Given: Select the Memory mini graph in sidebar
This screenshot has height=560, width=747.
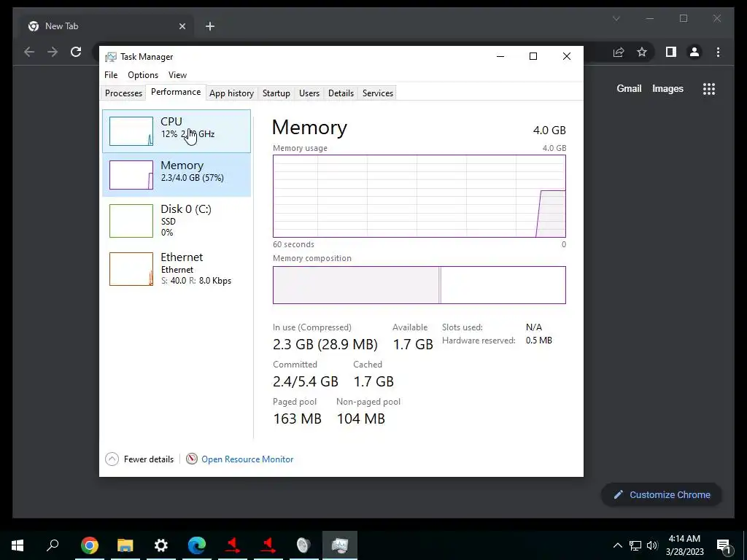Looking at the screenshot, I should click(x=131, y=175).
